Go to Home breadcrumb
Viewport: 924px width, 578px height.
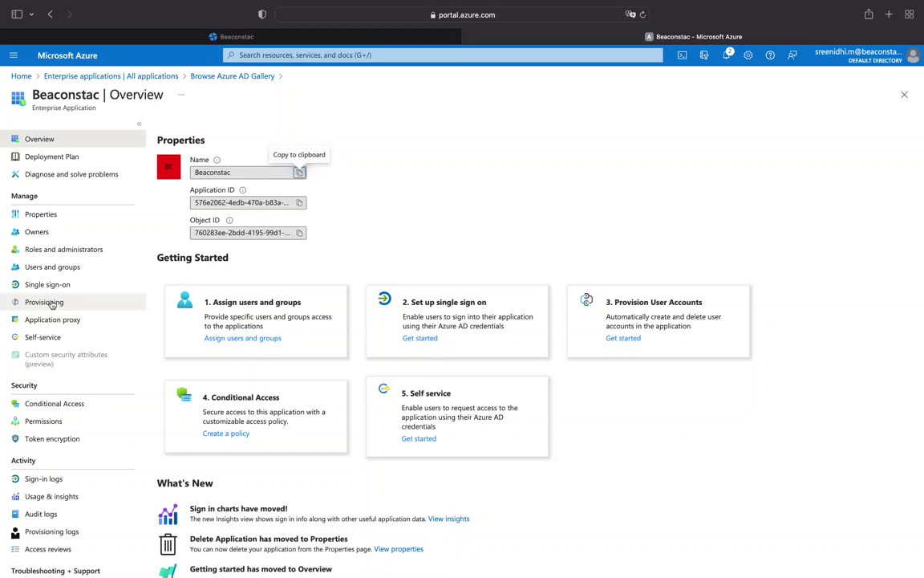pos(21,76)
